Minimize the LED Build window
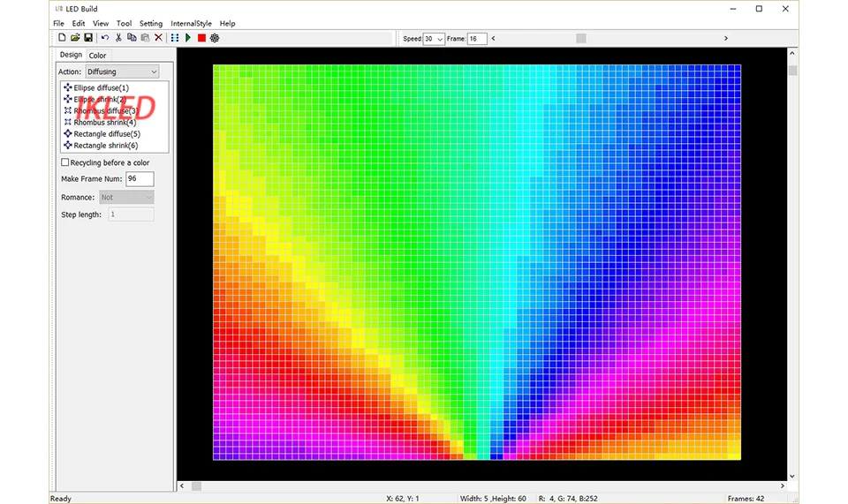This screenshot has height=504, width=848. coord(733,9)
